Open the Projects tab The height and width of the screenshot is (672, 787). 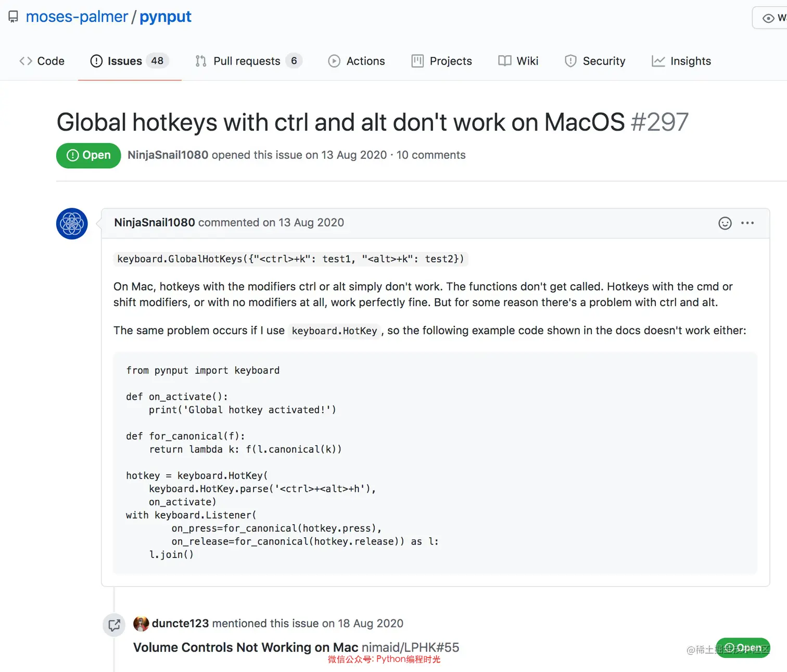click(441, 61)
